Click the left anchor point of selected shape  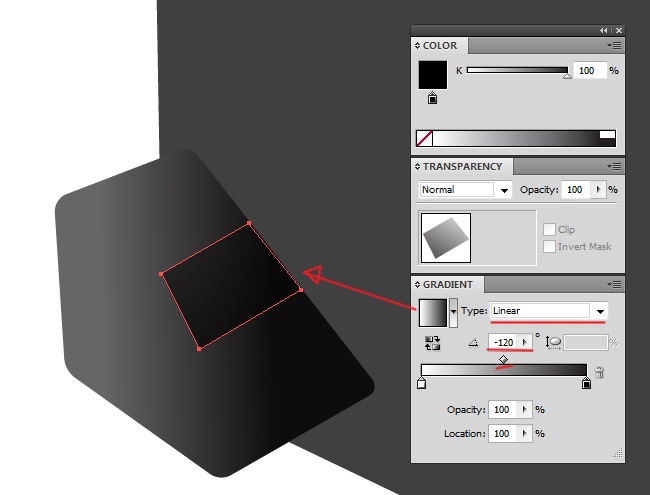161,274
